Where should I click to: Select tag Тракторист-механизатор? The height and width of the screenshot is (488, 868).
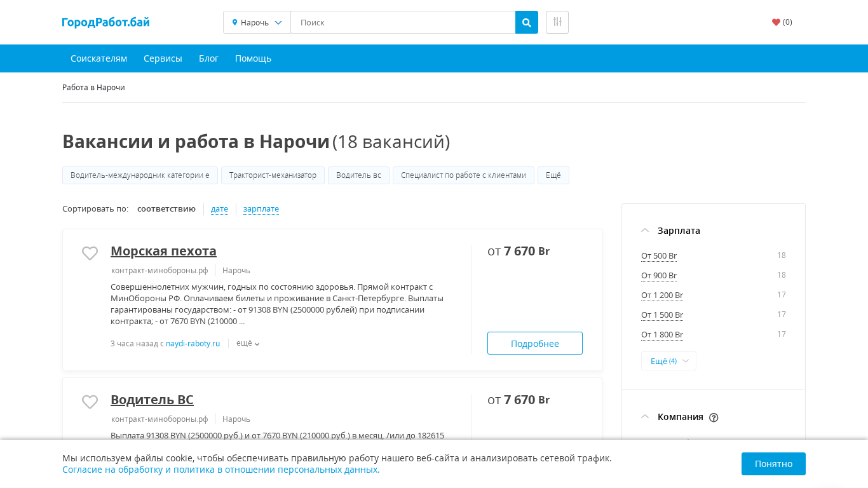click(273, 175)
